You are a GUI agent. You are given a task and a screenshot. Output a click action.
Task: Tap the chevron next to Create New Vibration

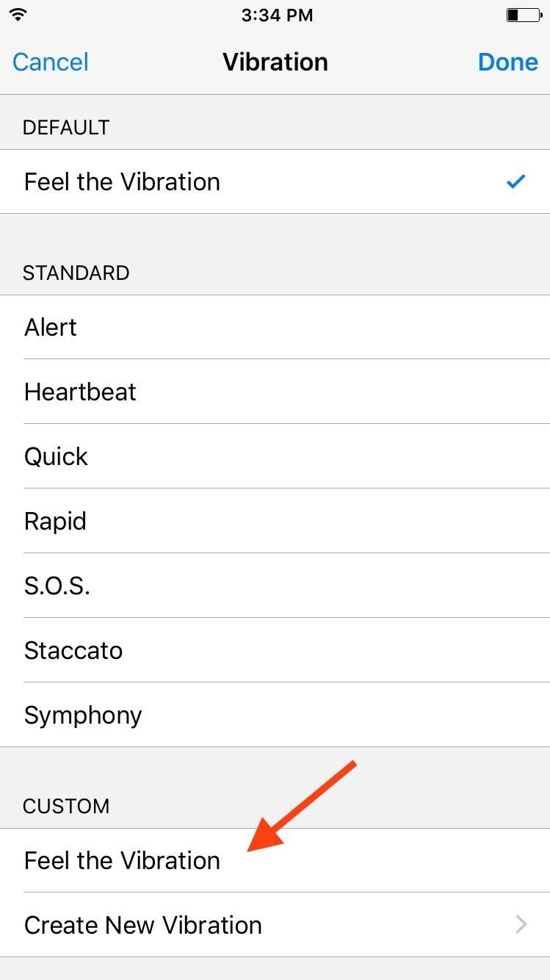coord(521,925)
